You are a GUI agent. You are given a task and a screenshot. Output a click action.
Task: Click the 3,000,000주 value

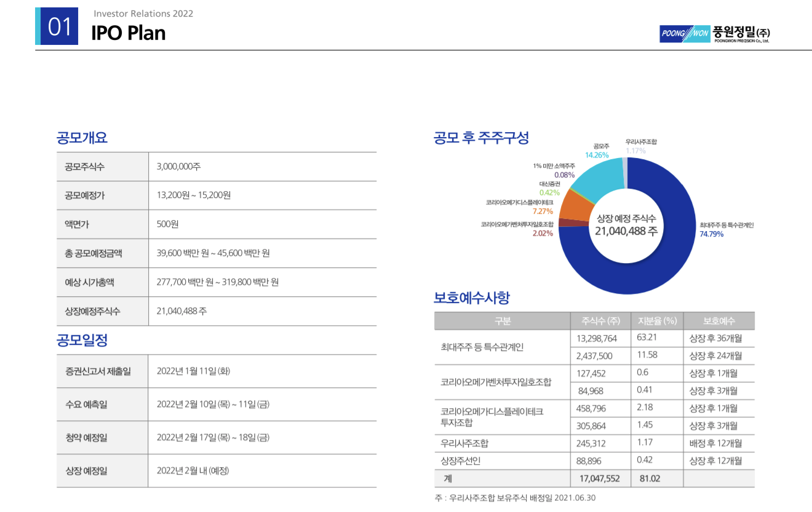tap(179, 167)
